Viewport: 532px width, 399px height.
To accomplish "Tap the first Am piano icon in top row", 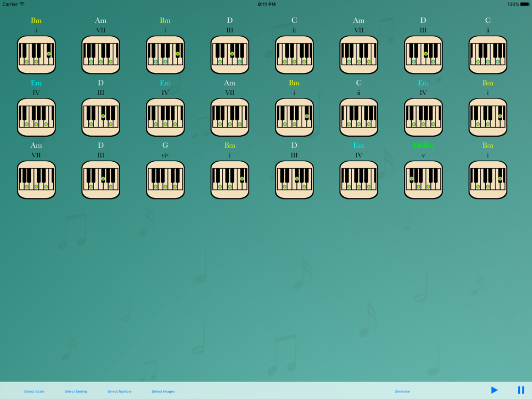I will (x=101, y=55).
